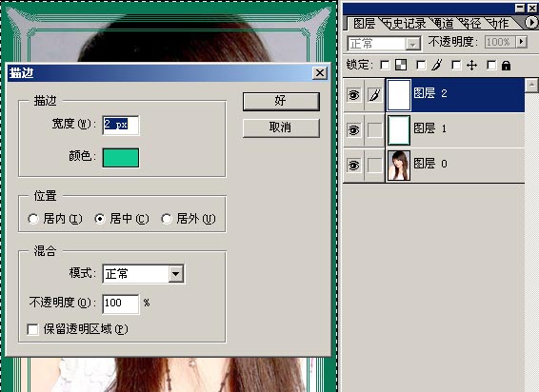
Task: Click the padlock lock-all icon
Action: [506, 65]
